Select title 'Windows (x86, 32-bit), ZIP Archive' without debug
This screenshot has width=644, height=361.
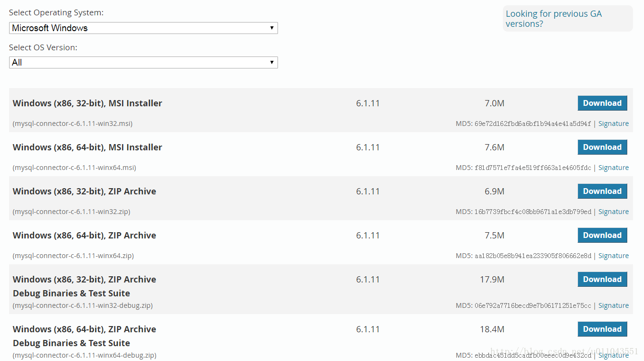[x=85, y=191]
